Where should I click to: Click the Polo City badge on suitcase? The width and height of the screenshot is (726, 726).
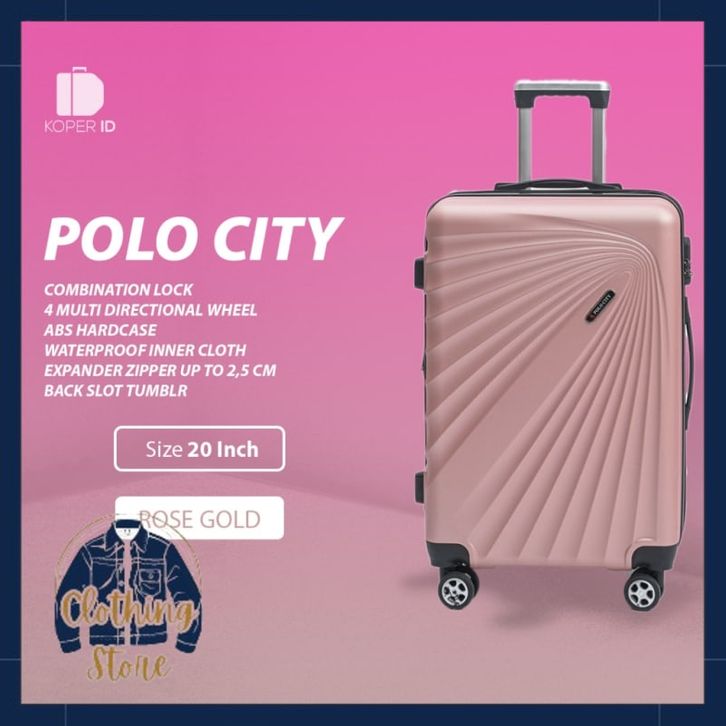[x=600, y=305]
